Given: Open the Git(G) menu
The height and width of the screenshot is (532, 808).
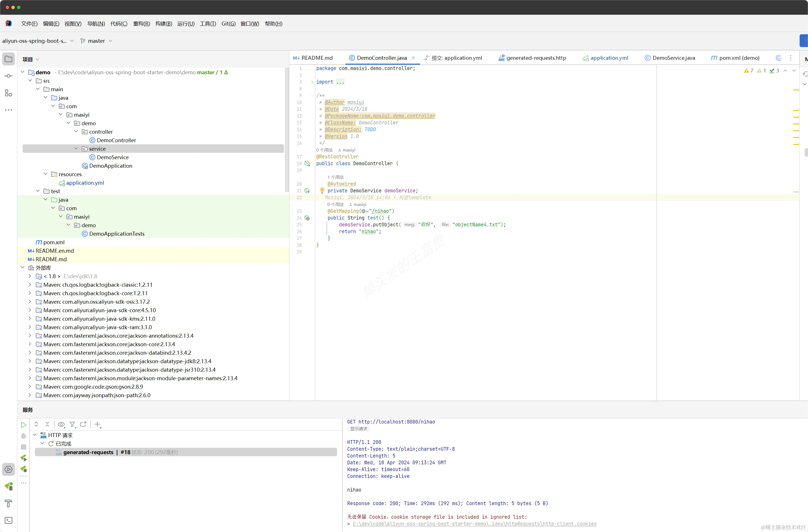Looking at the screenshot, I should pos(228,24).
